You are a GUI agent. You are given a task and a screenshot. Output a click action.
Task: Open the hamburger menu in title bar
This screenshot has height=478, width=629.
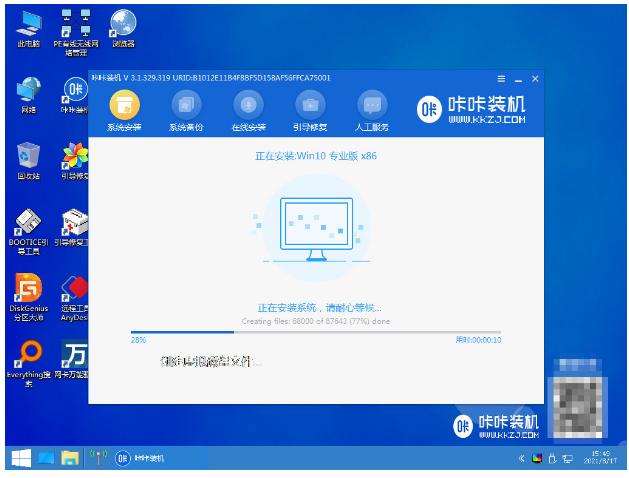point(501,79)
